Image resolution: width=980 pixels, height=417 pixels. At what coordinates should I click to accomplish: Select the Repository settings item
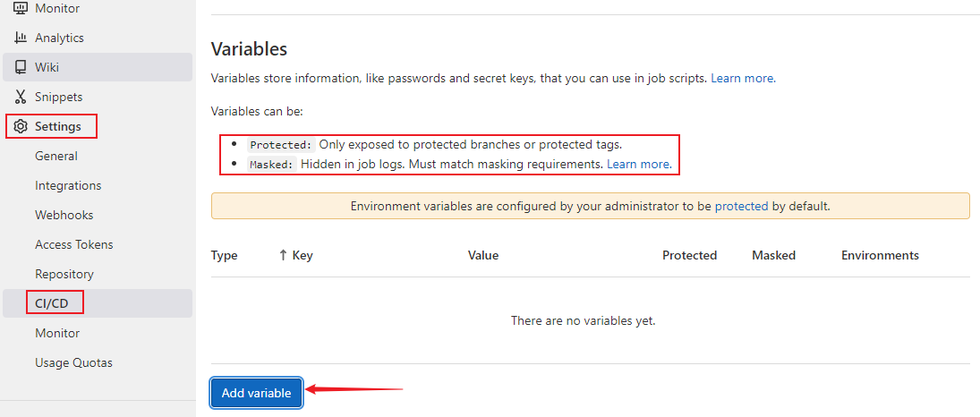64,274
